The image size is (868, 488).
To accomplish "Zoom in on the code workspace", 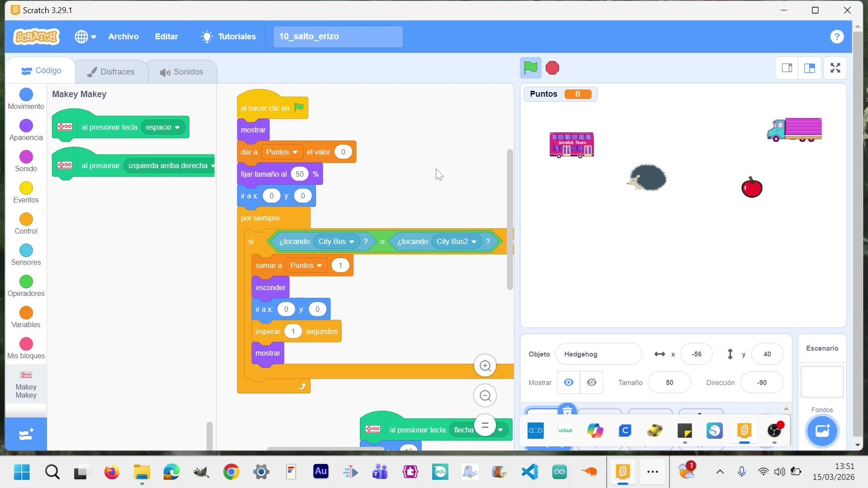I will click(485, 366).
